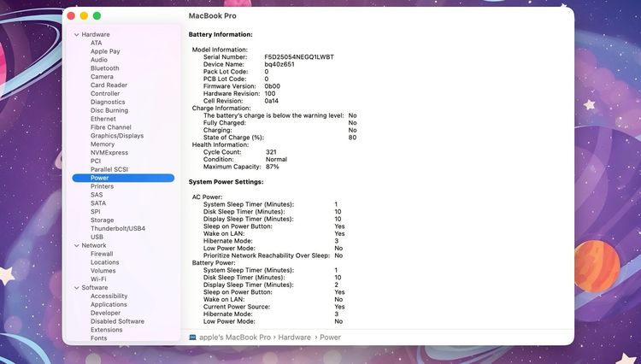Click the laptop icon in path bar

click(x=192, y=338)
